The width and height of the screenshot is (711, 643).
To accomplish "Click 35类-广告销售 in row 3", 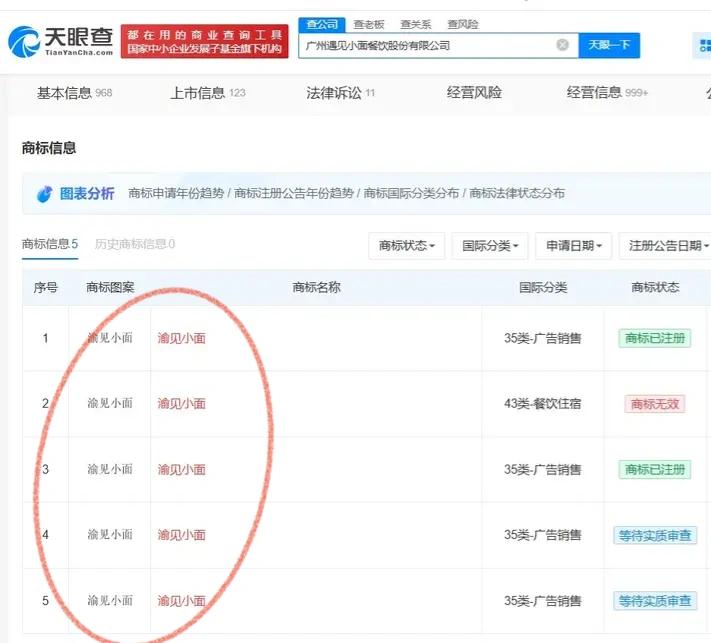I will pos(542,470).
